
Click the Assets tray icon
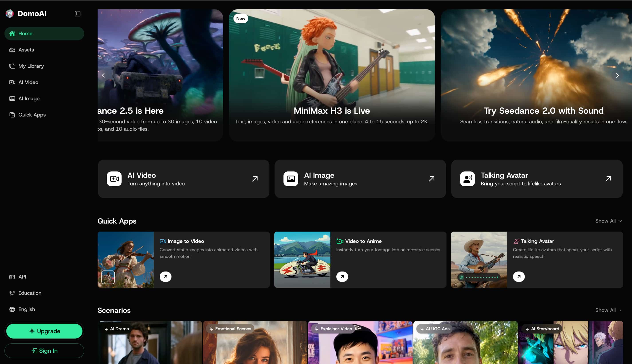pyautogui.click(x=12, y=50)
